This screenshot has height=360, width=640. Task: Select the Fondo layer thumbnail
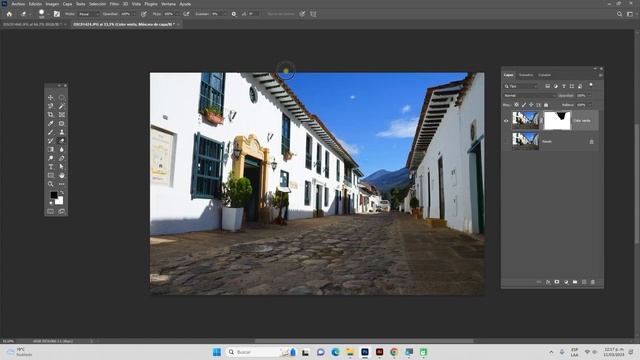click(x=526, y=141)
